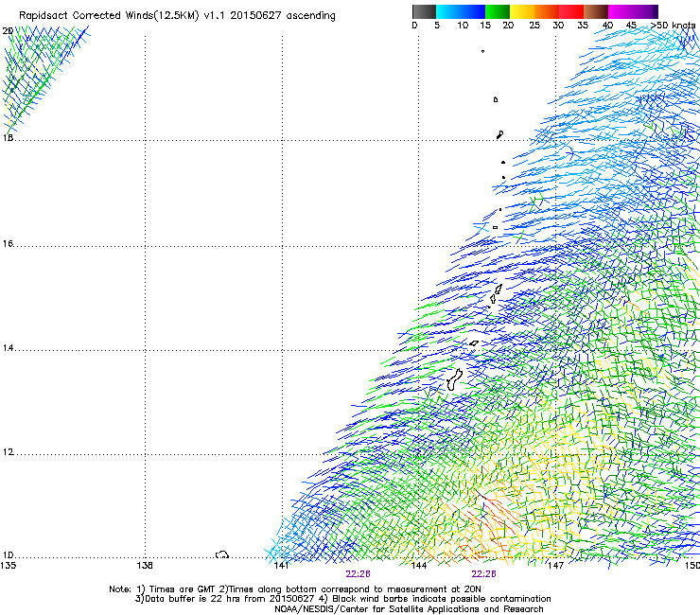Click the '>50 knots' legend label
The image size is (700, 615).
tap(673, 25)
